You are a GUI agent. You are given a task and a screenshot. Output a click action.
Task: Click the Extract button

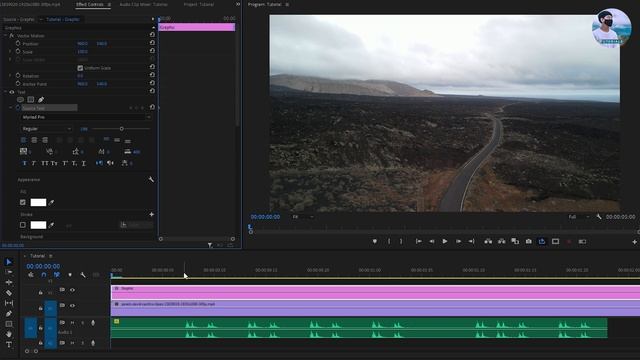click(x=502, y=242)
